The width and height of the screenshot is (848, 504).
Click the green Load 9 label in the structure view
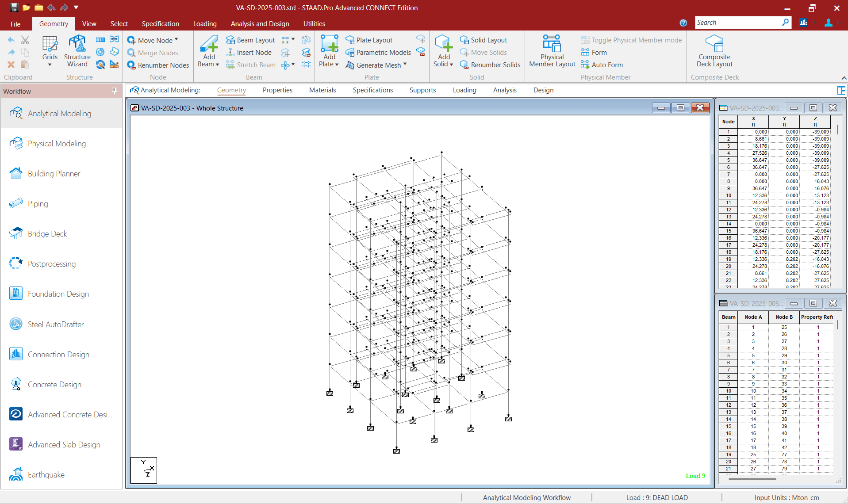coord(695,476)
